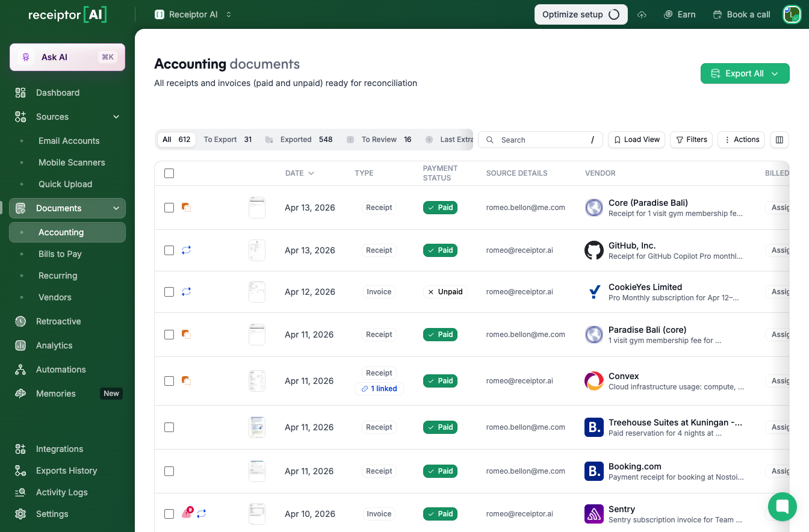
Task: Open the Filters panel
Action: (691, 140)
